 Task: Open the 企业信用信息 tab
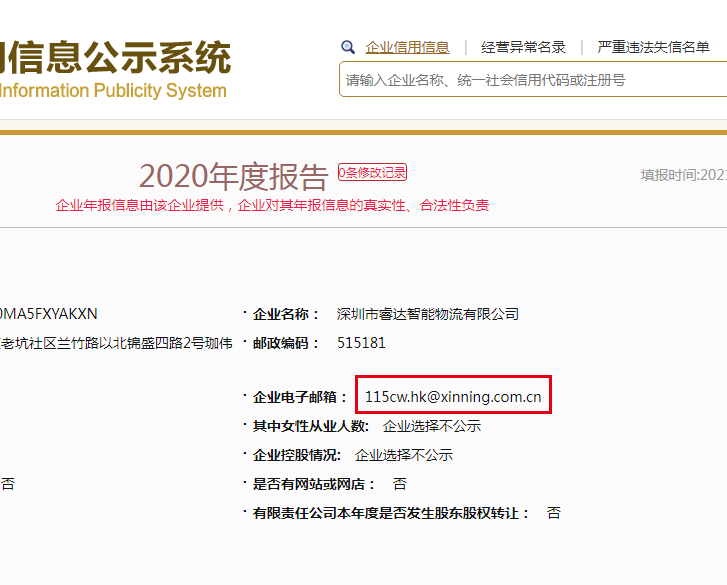click(407, 47)
